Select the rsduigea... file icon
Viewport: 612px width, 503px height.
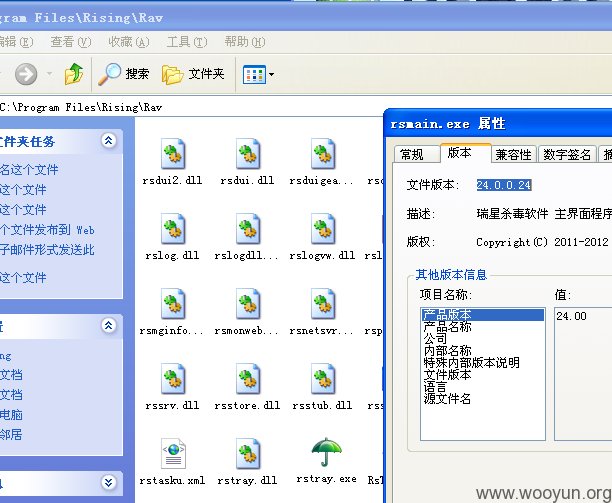click(323, 154)
